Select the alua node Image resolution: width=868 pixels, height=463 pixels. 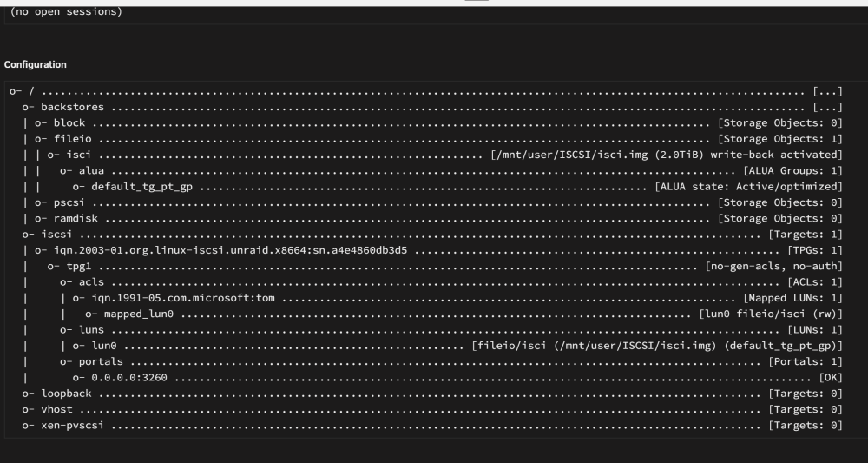tap(91, 170)
